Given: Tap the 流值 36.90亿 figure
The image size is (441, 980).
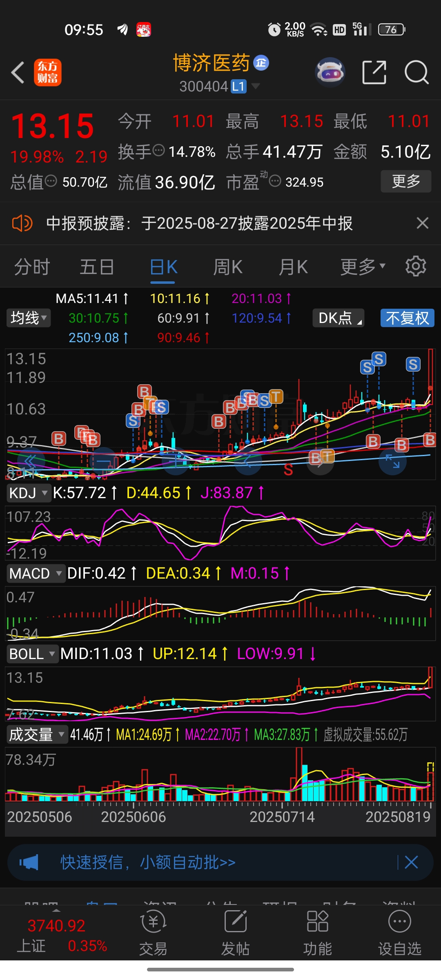Looking at the screenshot, I should click(166, 182).
